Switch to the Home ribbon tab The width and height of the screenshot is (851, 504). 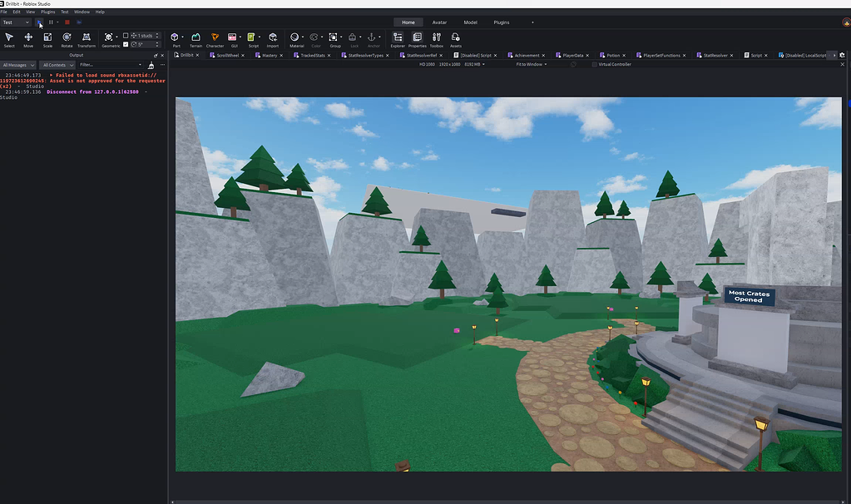[x=408, y=22]
